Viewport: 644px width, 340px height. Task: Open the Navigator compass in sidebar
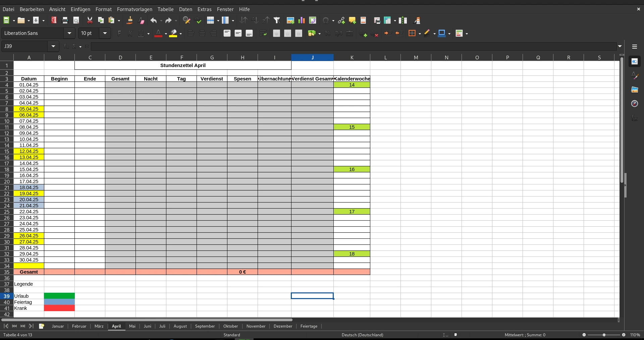point(634,104)
